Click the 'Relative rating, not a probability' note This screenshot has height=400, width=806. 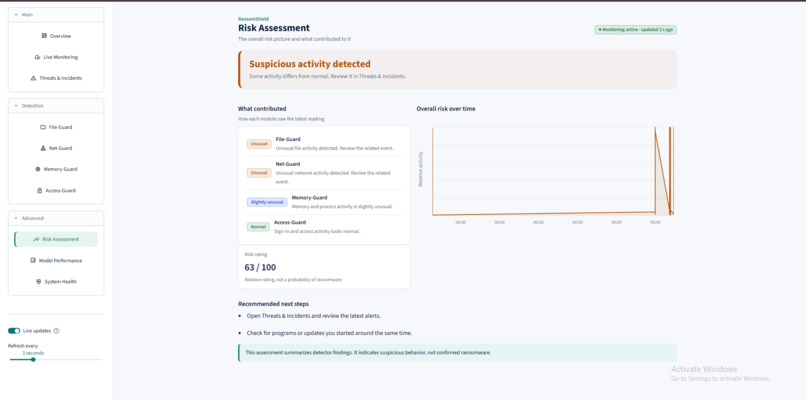click(293, 280)
